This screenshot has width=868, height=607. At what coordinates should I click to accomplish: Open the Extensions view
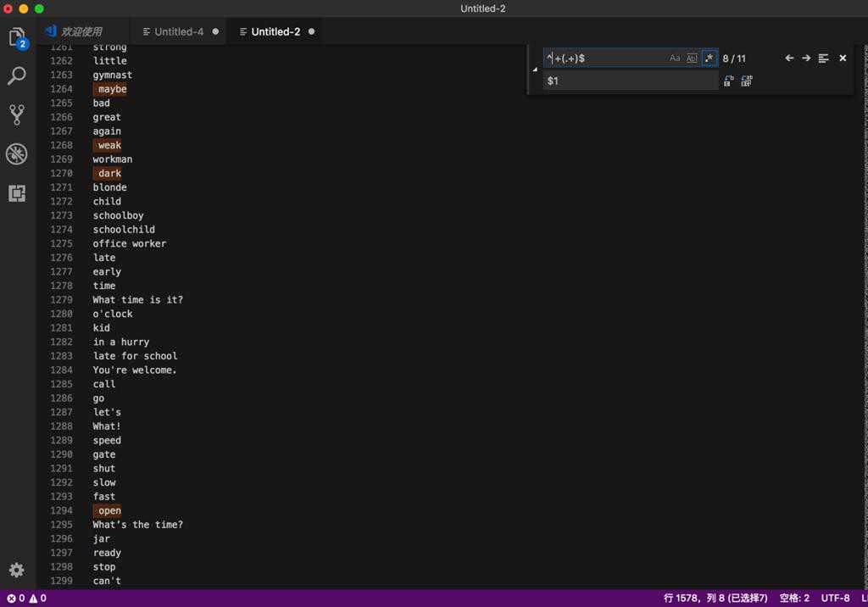pos(17,193)
